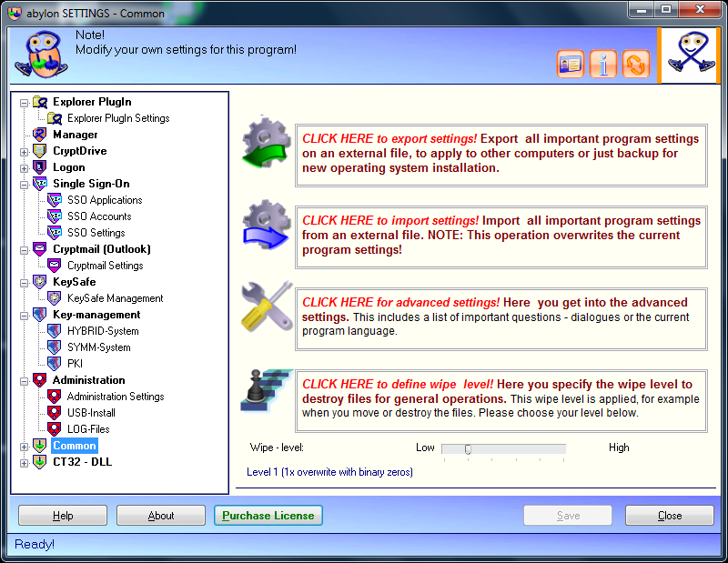Expand the Common tree node

pos(25,447)
